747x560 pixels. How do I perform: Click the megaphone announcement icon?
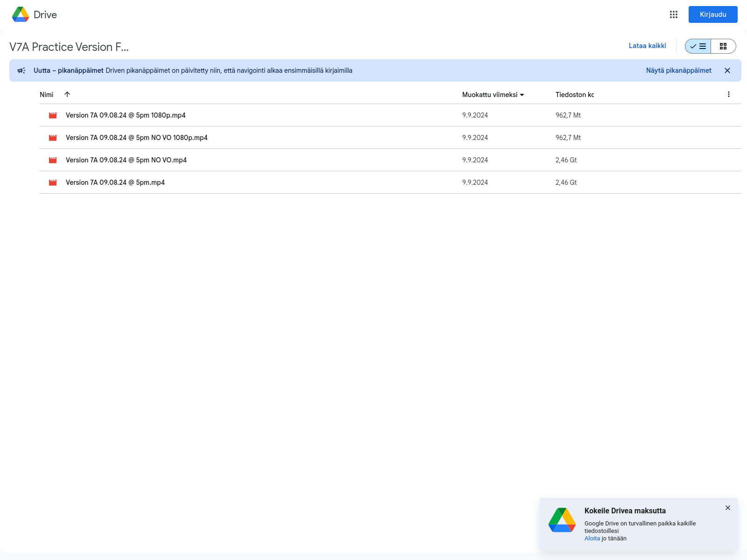pos(21,70)
